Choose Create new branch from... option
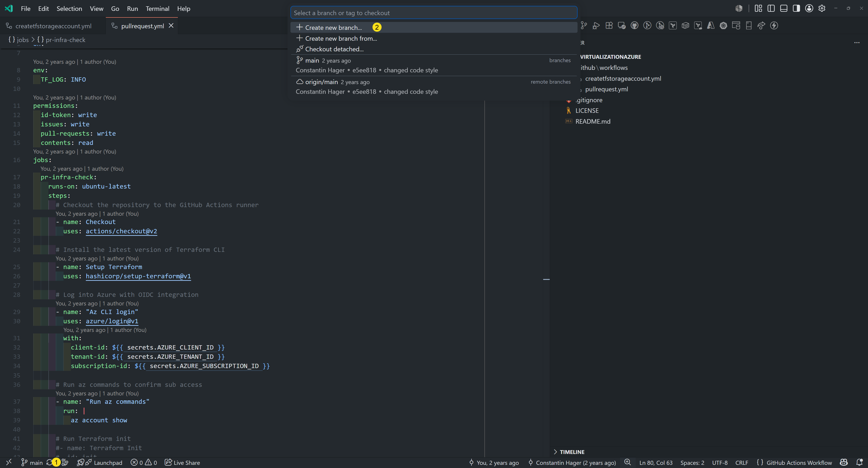This screenshot has width=868, height=468. tap(434, 38)
